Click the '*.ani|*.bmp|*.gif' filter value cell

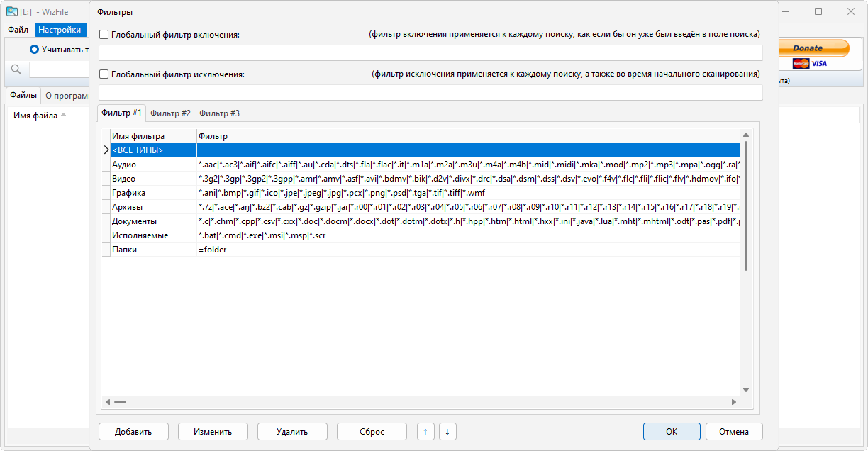pos(469,192)
